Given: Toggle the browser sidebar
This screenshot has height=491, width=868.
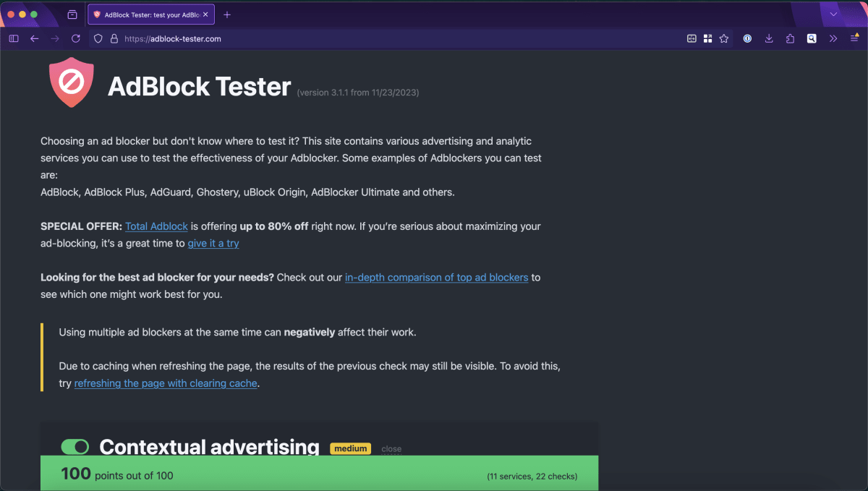Looking at the screenshot, I should [x=14, y=38].
